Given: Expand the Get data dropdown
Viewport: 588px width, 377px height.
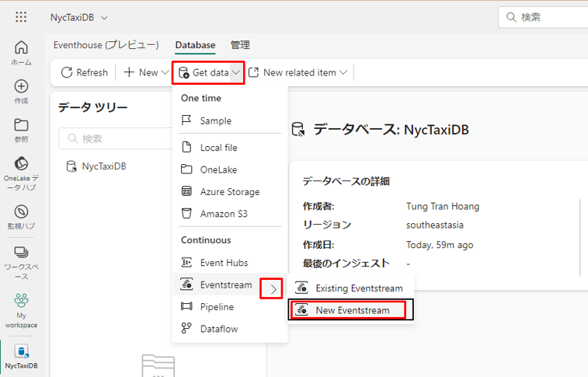Looking at the screenshot, I should (x=209, y=72).
